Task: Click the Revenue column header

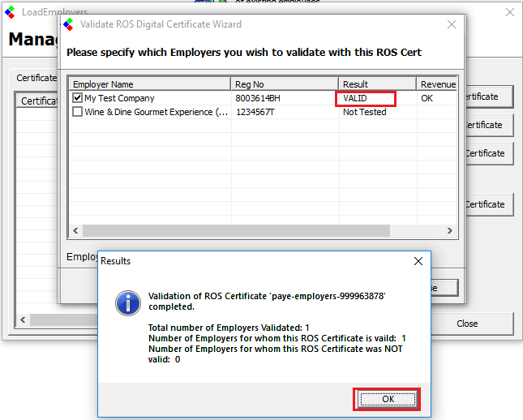Action: (438, 84)
